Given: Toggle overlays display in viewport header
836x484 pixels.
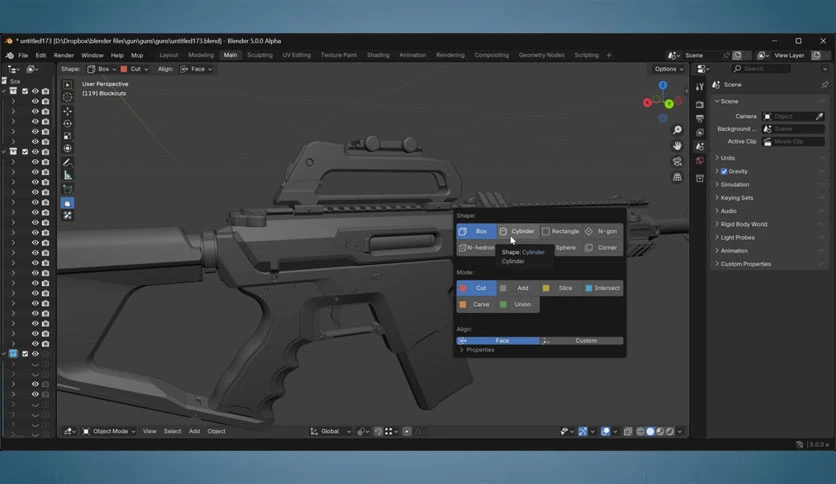Looking at the screenshot, I should pos(606,432).
